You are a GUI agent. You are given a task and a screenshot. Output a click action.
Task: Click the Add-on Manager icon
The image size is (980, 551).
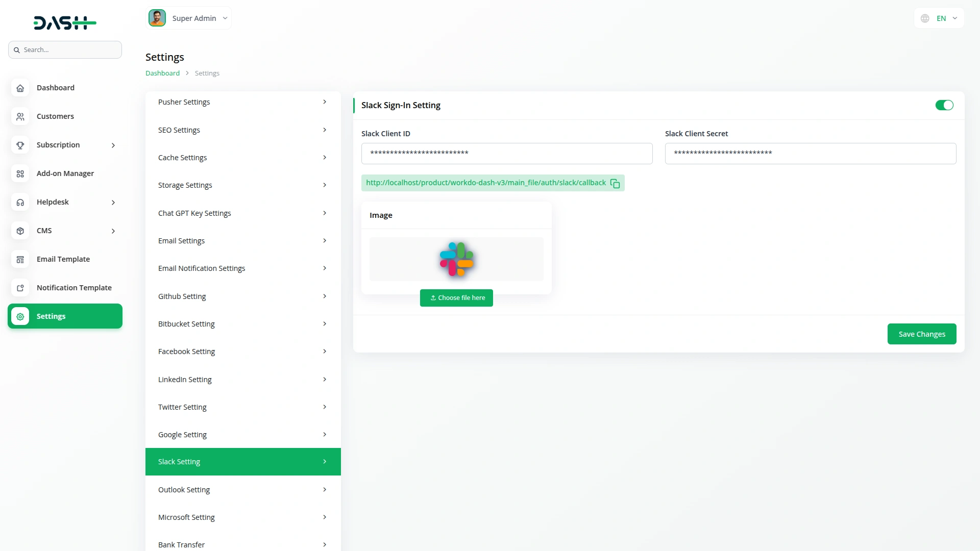(20, 173)
